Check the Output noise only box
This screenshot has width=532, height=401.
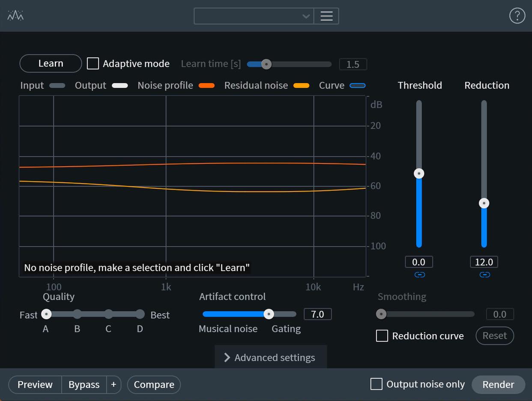[x=376, y=384]
